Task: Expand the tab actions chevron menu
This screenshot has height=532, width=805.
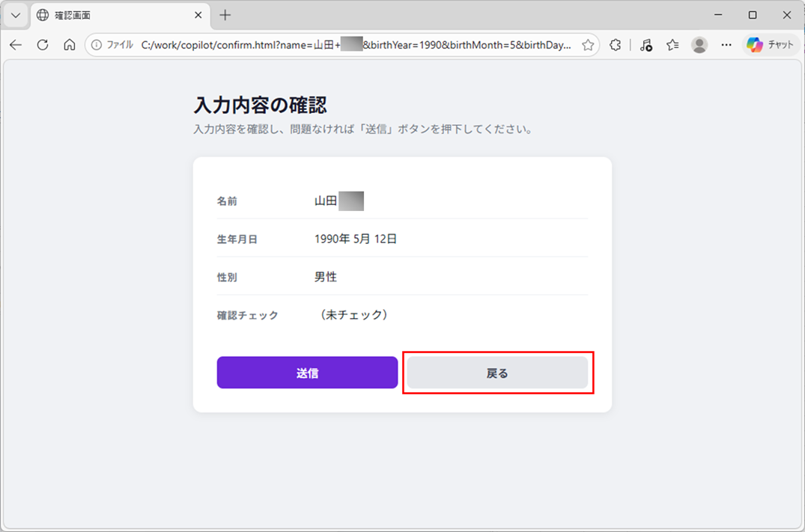Action: tap(15, 15)
